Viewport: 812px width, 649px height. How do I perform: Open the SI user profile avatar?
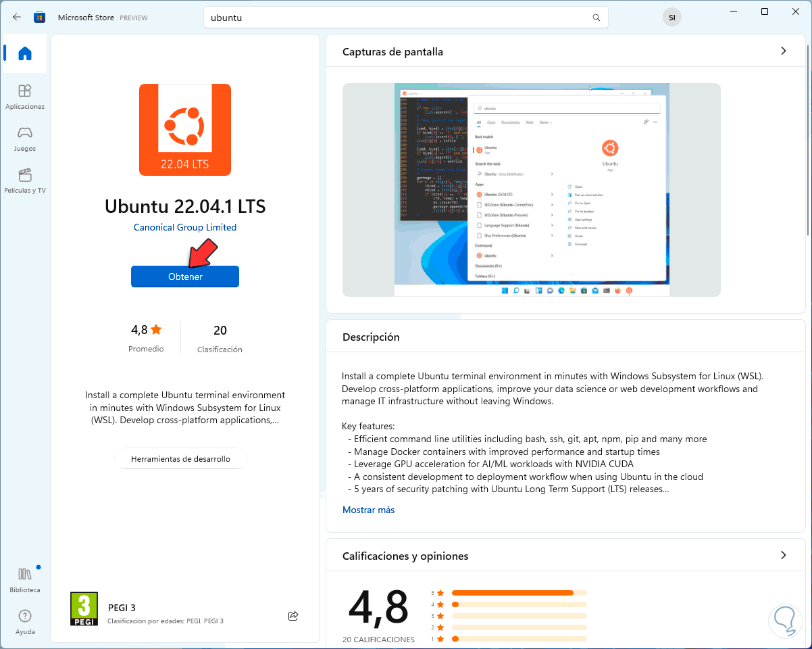tap(671, 18)
